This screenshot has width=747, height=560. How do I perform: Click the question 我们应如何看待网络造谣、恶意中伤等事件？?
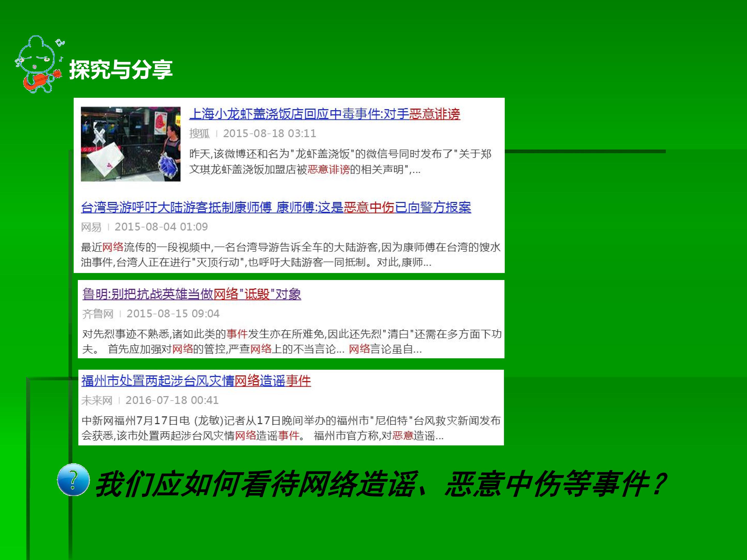coord(381,484)
